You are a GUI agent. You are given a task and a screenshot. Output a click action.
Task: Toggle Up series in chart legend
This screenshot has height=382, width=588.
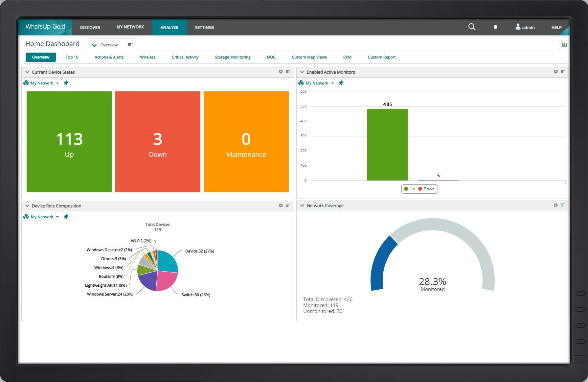pos(410,189)
